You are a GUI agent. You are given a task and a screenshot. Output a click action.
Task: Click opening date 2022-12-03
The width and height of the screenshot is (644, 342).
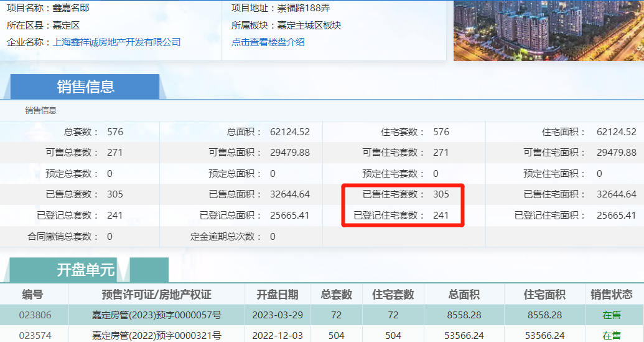(278, 335)
